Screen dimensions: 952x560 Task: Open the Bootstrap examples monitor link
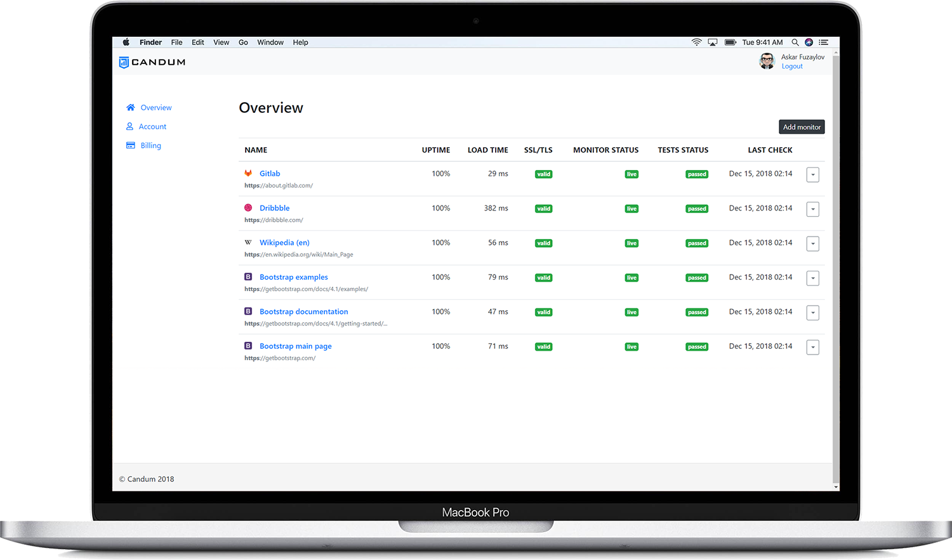tap(294, 277)
